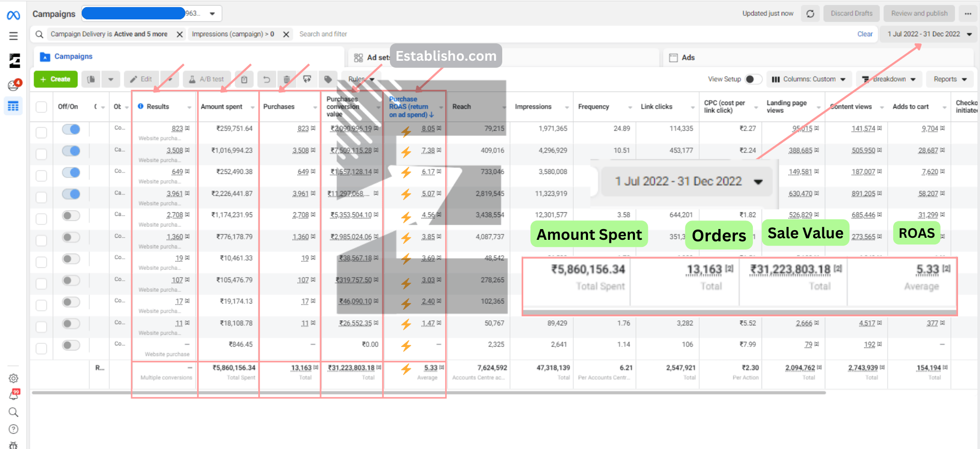Viewport: 980px width, 449px height.
Task: Click the trash delete icon in the toolbar
Action: coord(287,80)
